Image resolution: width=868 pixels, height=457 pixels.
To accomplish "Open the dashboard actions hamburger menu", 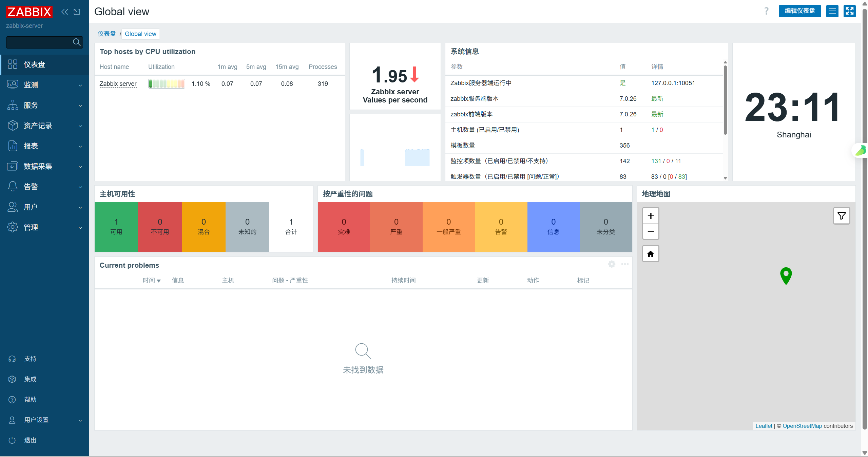I will (832, 11).
